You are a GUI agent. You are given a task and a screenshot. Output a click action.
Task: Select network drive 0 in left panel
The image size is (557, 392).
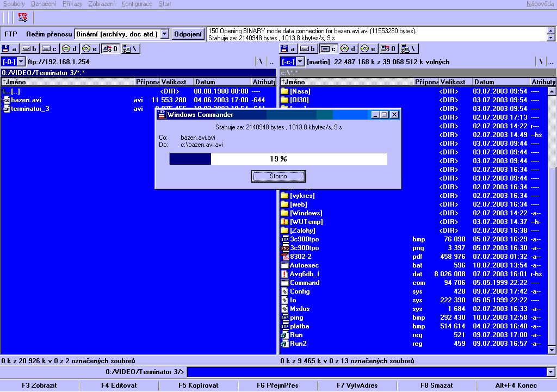(x=110, y=49)
